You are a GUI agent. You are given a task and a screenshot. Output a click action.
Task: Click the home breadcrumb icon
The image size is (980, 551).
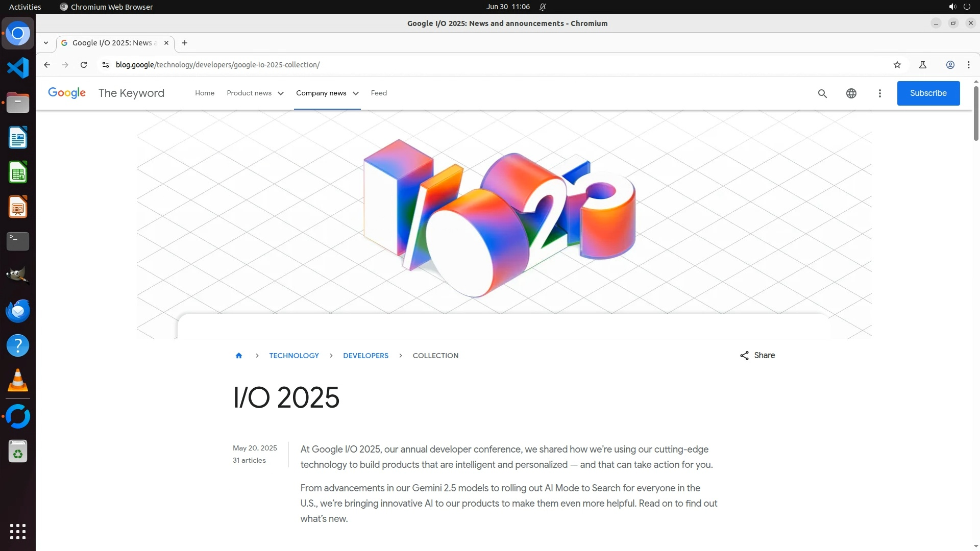tap(238, 356)
